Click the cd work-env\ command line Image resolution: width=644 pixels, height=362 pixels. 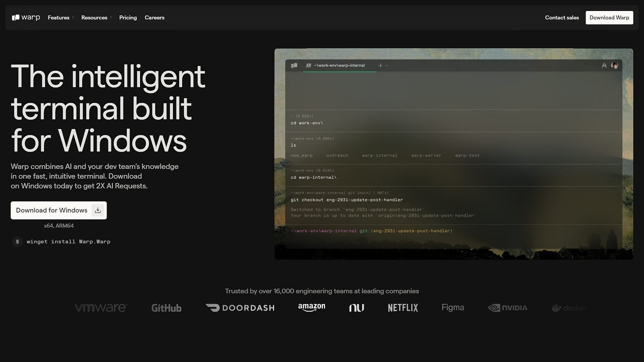(x=307, y=123)
